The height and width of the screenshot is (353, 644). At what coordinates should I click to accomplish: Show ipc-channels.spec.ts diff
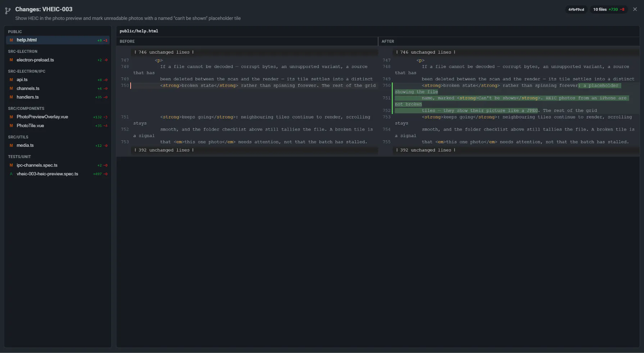[x=58, y=165]
